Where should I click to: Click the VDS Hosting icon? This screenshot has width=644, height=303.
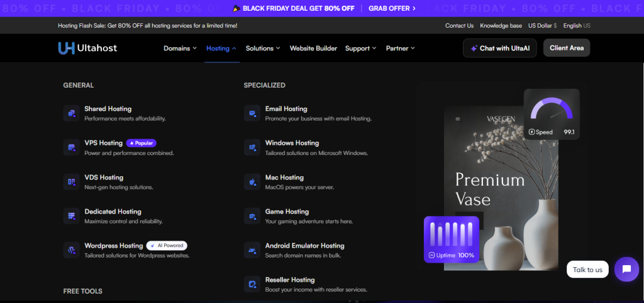72,181
